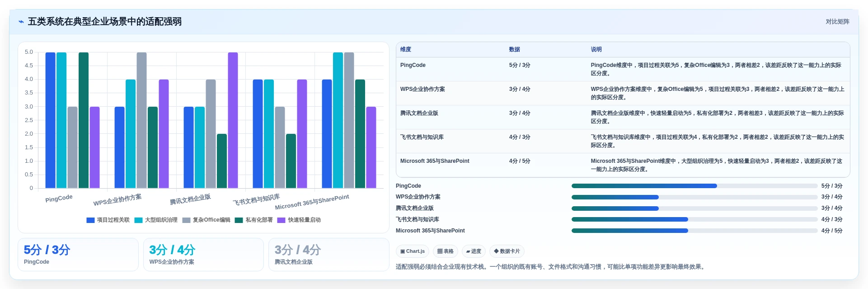Toggle the 大型组织治理 legend swatch
This screenshot has height=289, width=868.
pos(138,220)
